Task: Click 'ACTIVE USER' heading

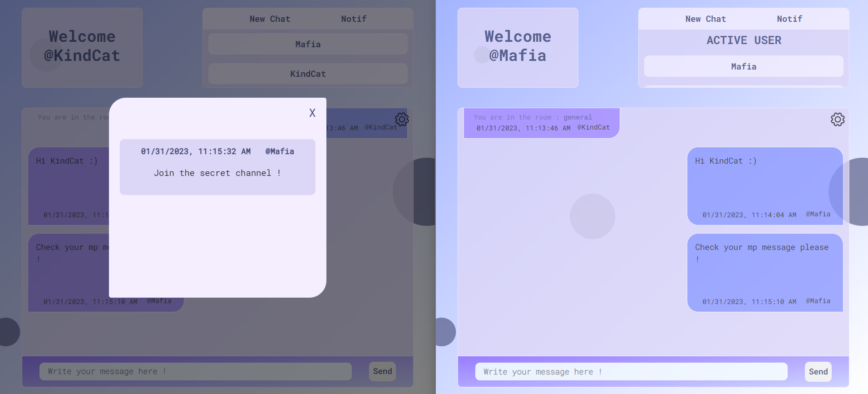Action: click(x=744, y=40)
